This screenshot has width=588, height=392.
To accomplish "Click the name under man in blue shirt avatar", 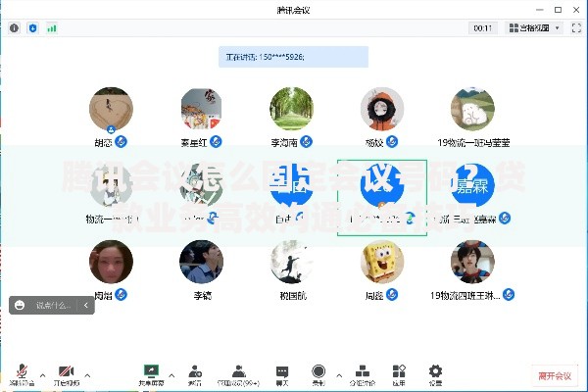I will coord(203,296).
